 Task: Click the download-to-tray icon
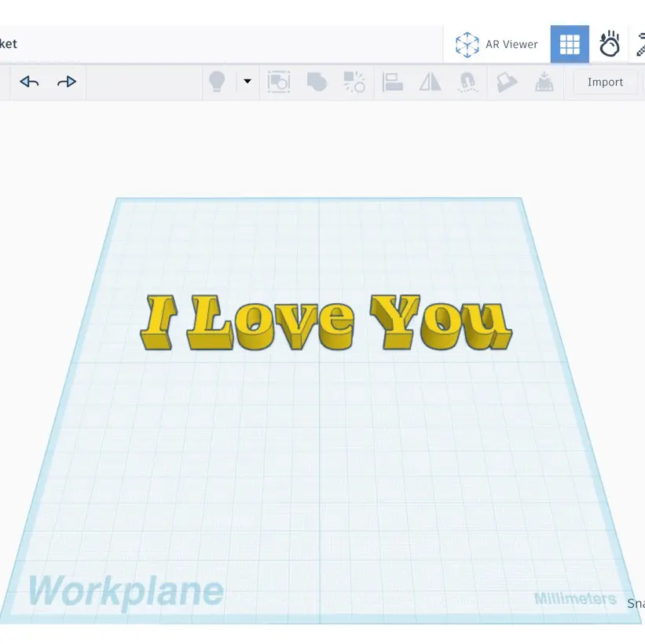click(544, 82)
